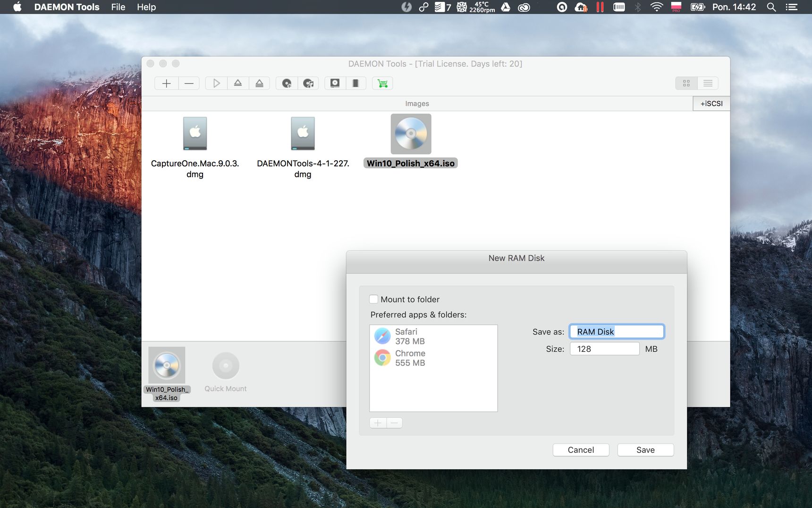Screen dimensions: 812x508
Task: Click the Polish flag input source icon
Action: tap(676, 7)
